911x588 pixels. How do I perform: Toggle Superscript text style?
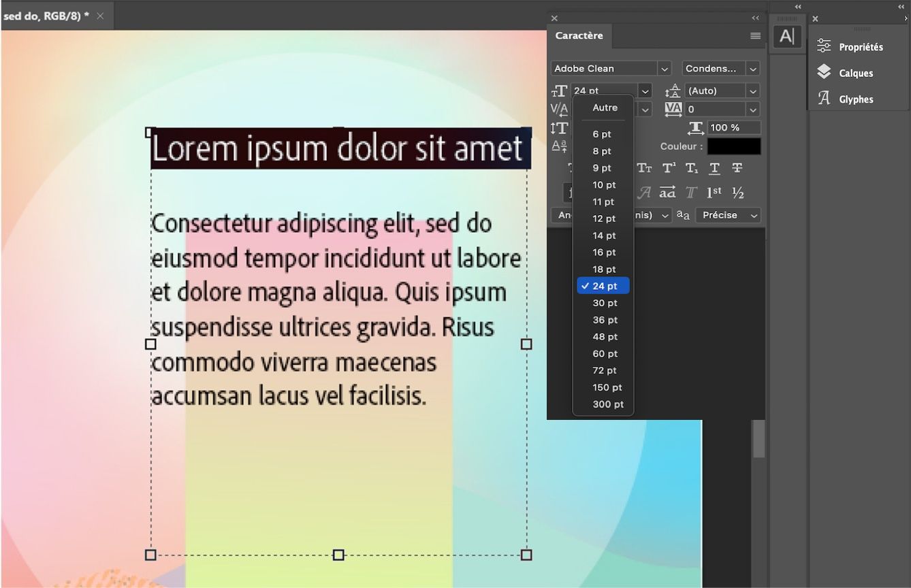tap(669, 168)
